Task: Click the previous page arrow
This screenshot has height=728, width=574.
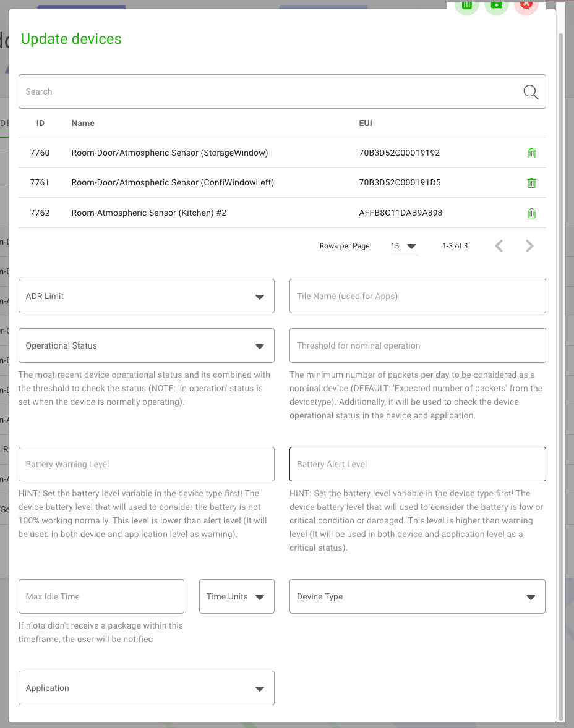Action: click(x=499, y=245)
